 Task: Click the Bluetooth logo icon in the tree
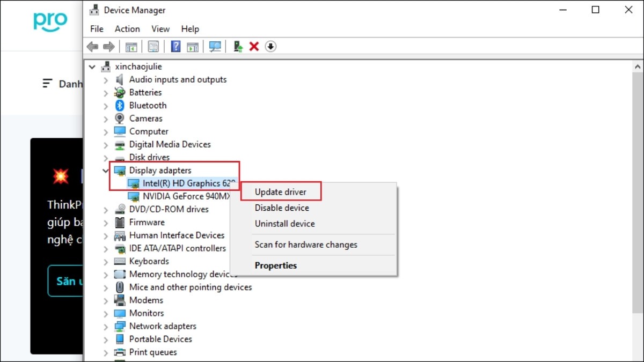tap(120, 106)
